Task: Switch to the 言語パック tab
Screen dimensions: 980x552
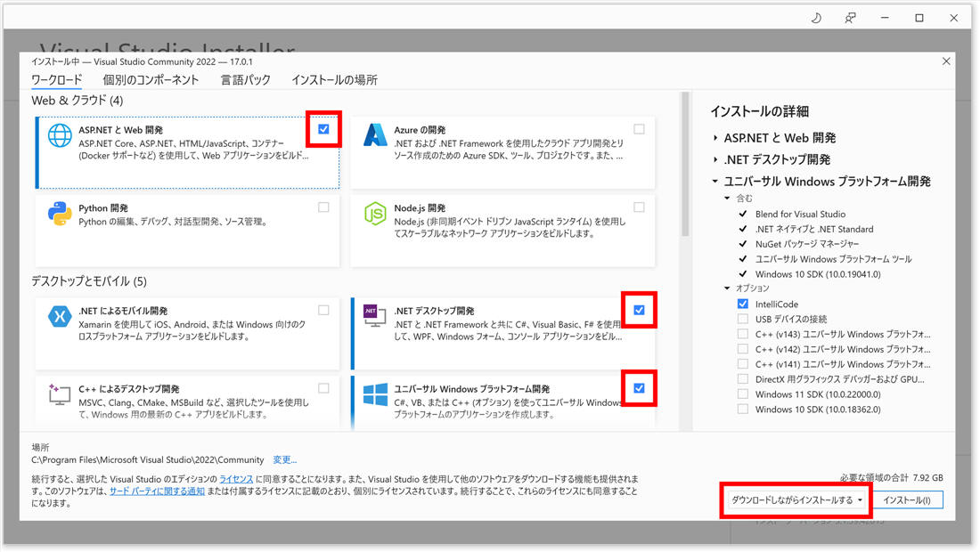Action: [x=246, y=80]
